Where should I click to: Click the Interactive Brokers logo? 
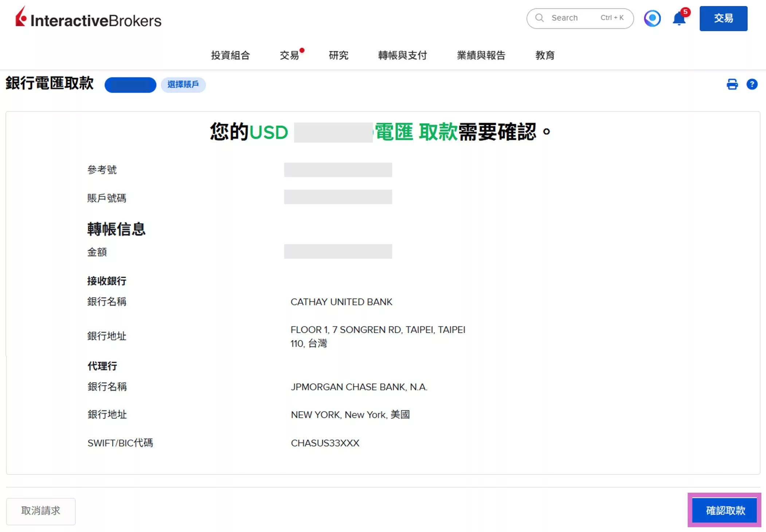click(88, 17)
